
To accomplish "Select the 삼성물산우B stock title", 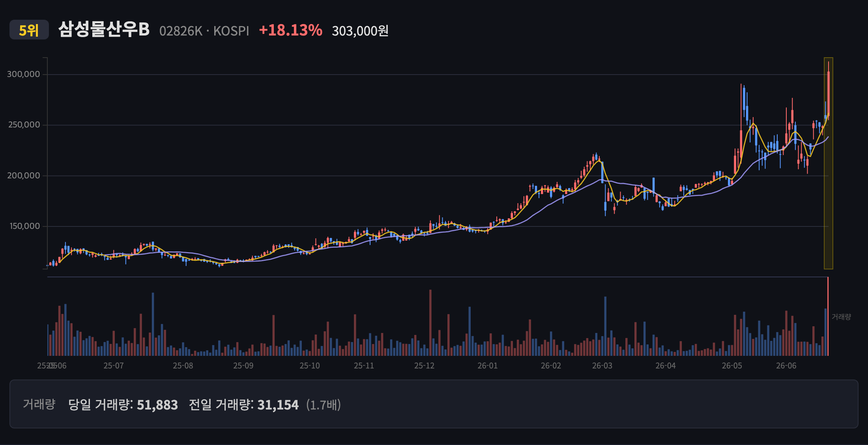I will pos(104,29).
